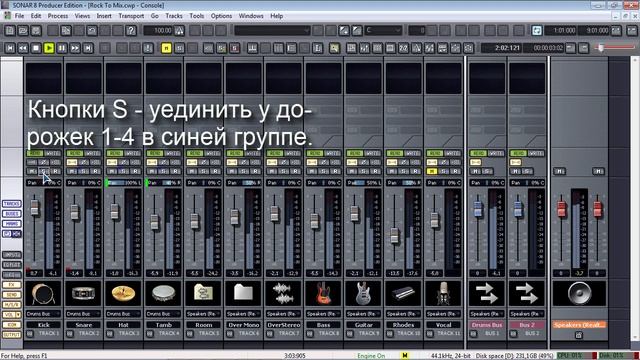Click the Kick drum track icon

[43, 293]
